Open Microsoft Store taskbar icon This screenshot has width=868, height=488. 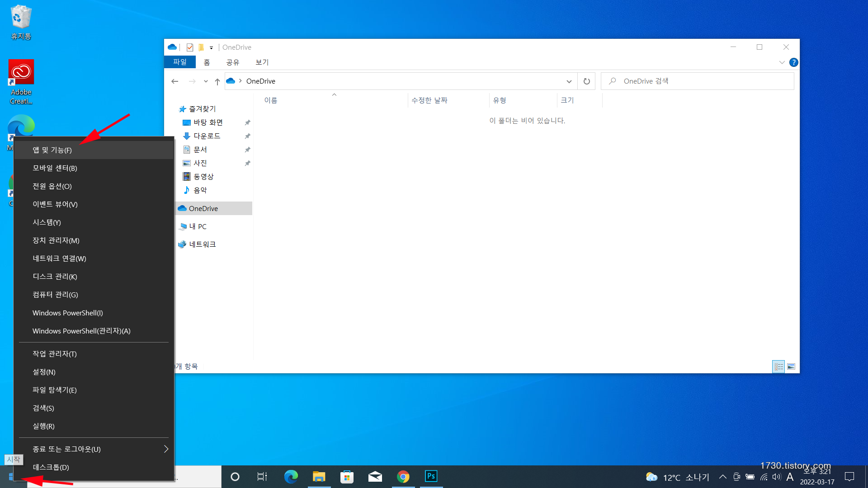[347, 477]
